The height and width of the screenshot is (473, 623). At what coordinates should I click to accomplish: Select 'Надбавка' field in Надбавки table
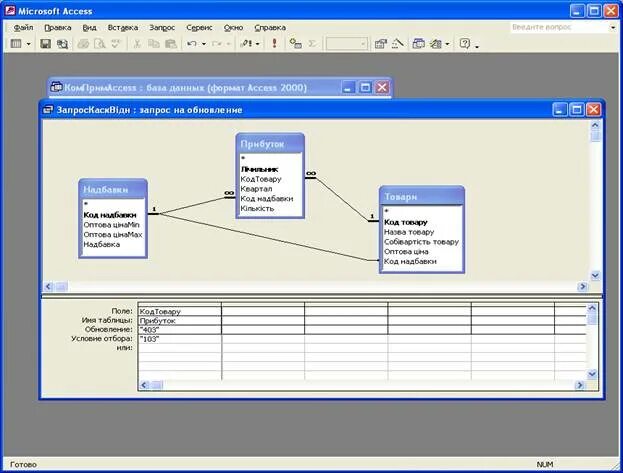point(101,244)
